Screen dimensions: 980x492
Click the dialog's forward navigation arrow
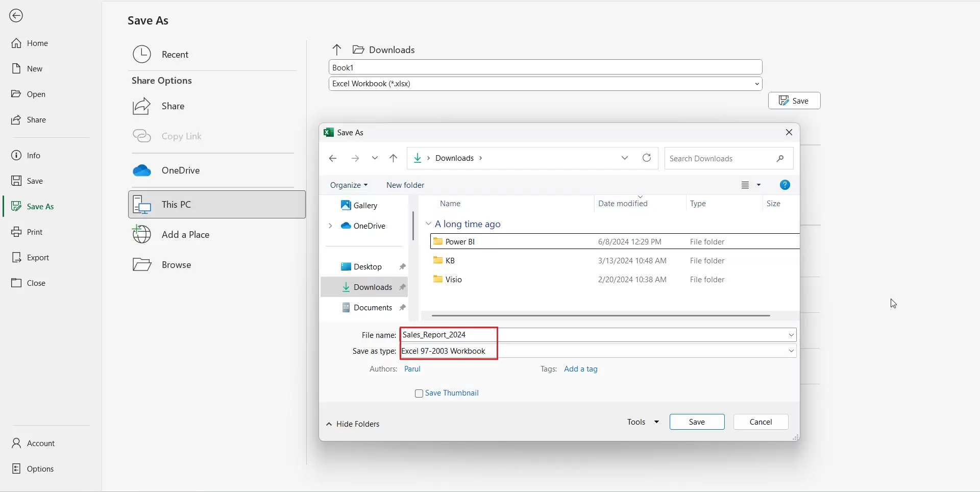tap(355, 158)
